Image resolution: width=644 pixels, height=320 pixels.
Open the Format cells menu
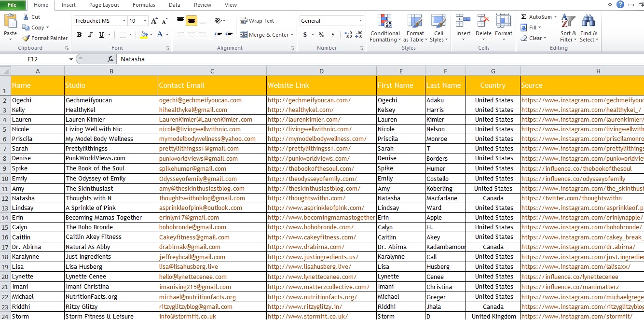(504, 28)
